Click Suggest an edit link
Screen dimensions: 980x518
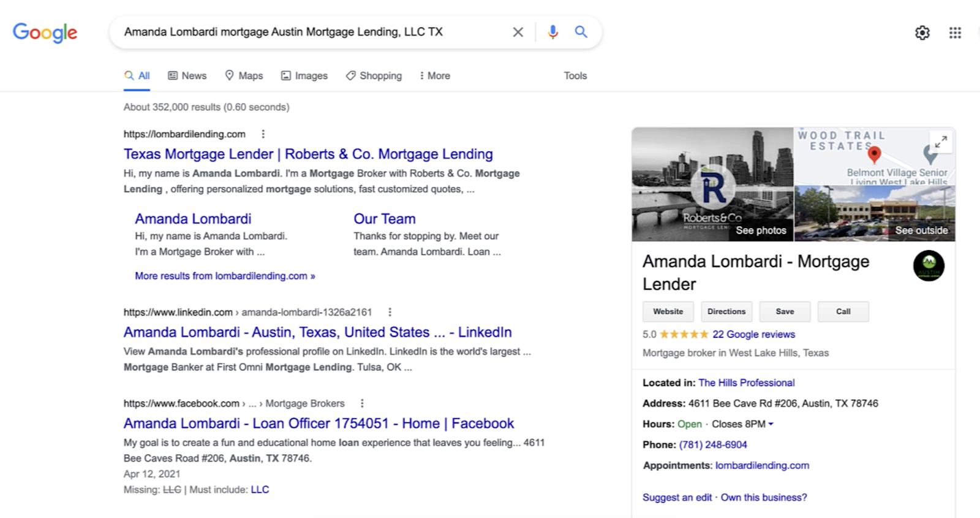677,498
